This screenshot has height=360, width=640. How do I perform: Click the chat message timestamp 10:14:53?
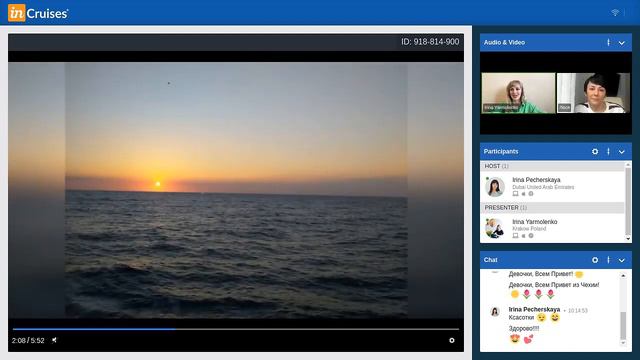578,311
